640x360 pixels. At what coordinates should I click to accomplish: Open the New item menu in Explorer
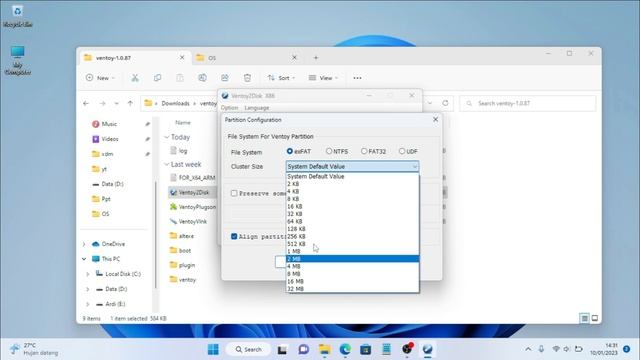(x=100, y=78)
